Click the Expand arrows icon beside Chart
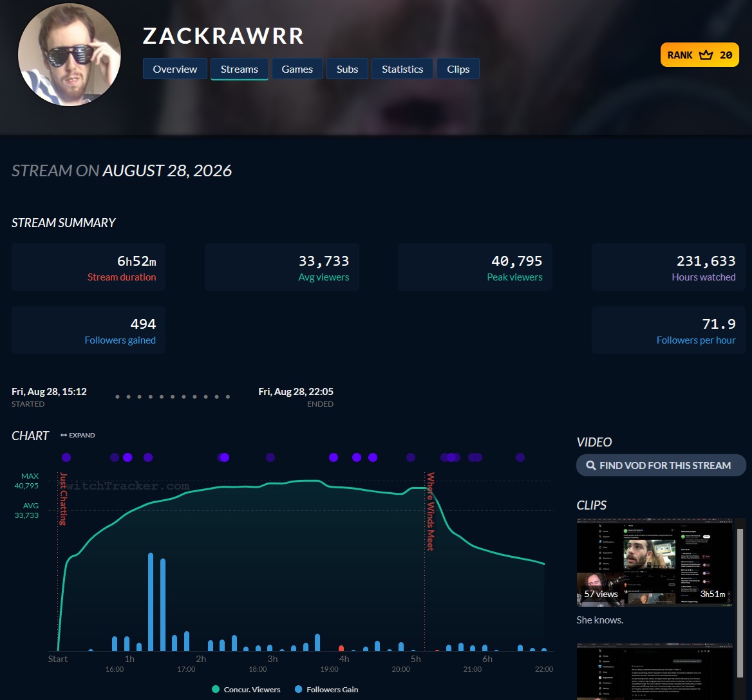Viewport: 752px width, 700px height. pyautogui.click(x=63, y=435)
